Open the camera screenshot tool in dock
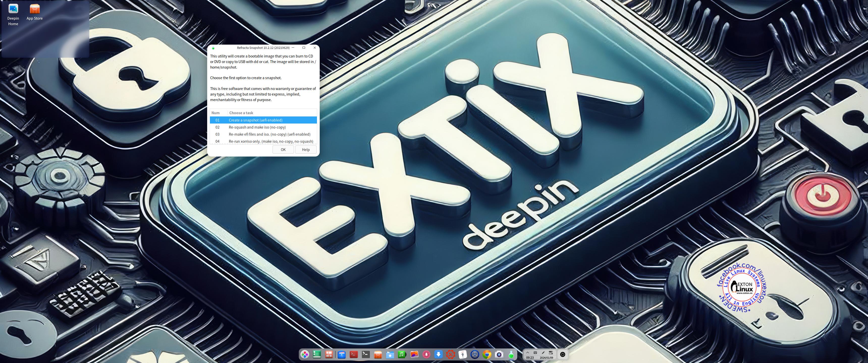 coord(499,354)
